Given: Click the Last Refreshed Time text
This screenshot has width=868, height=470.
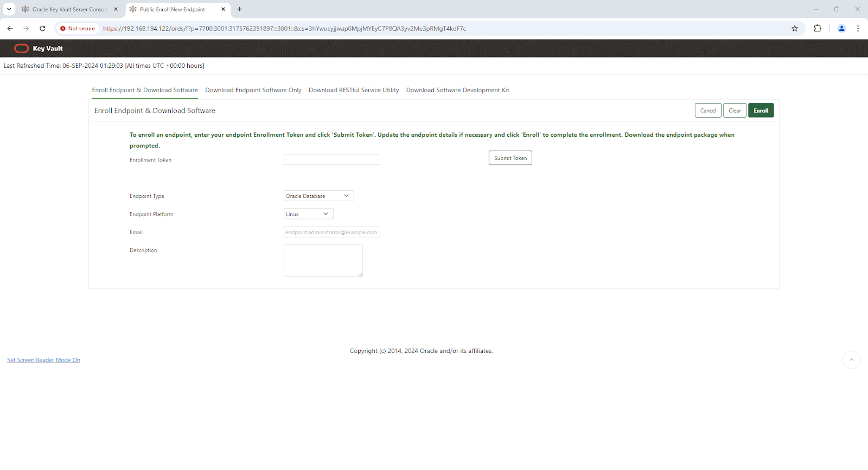Looking at the screenshot, I should click(x=104, y=66).
